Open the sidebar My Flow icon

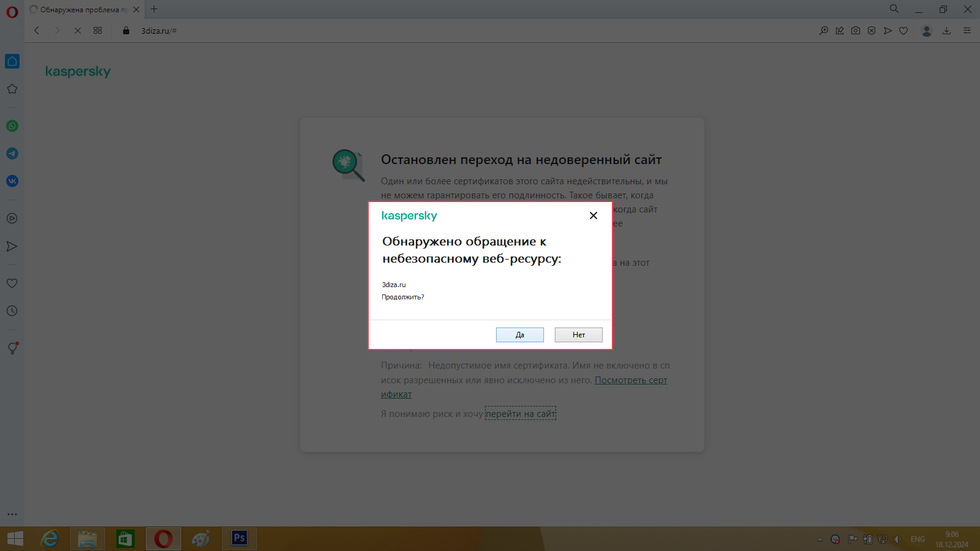tap(12, 246)
